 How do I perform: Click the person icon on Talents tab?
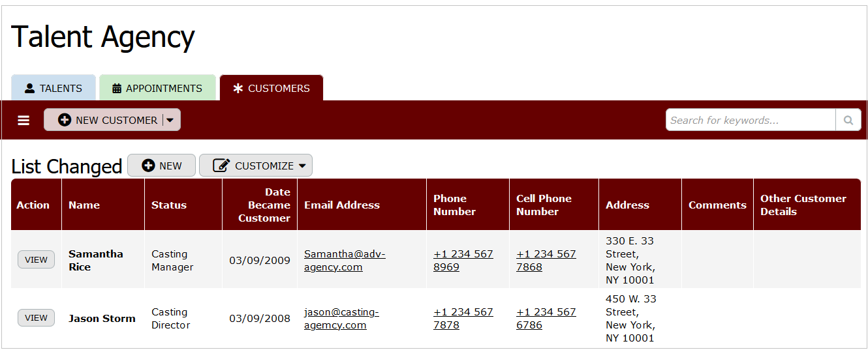(29, 89)
